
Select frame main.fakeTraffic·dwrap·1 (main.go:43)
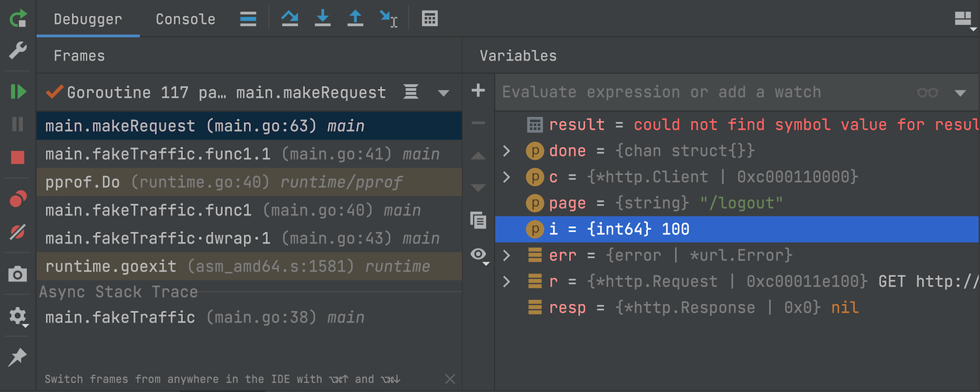[249, 238]
